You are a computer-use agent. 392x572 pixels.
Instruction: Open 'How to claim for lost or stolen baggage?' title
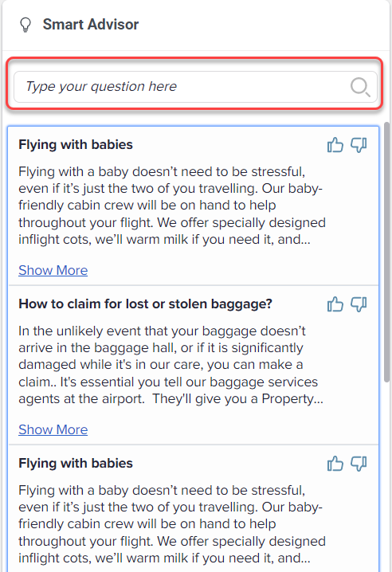pyautogui.click(x=145, y=304)
